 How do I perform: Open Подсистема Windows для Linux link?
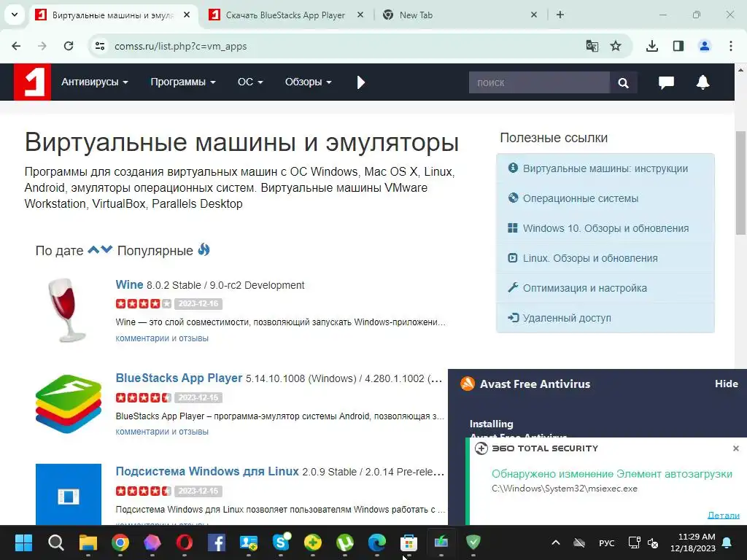coord(207,472)
